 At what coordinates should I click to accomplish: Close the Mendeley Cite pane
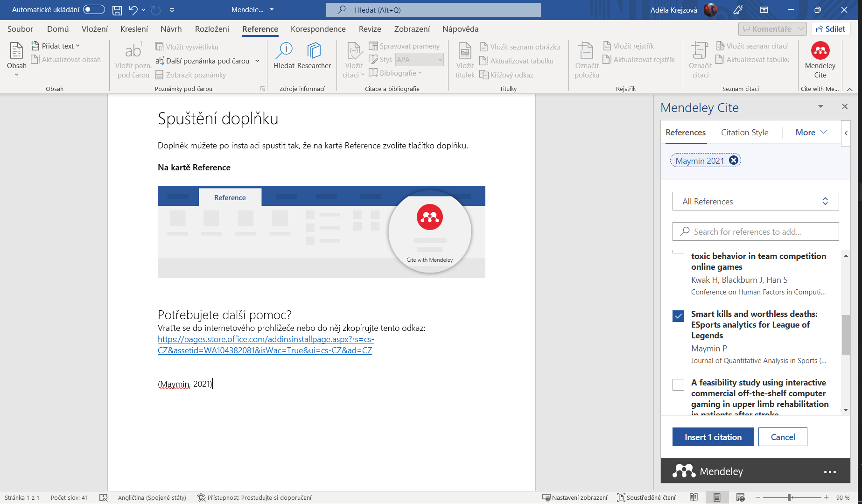point(844,106)
